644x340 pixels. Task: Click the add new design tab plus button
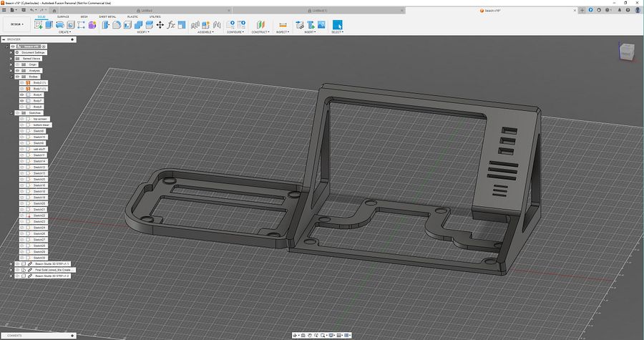point(582,10)
